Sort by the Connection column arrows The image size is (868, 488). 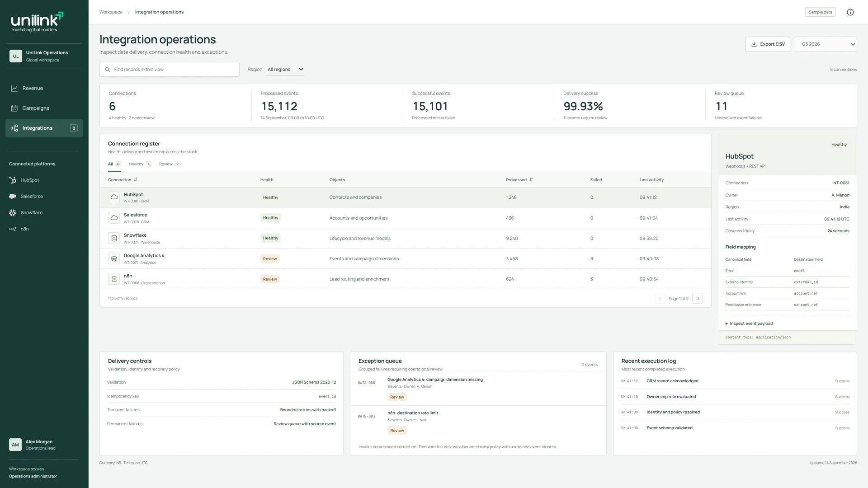(x=136, y=179)
